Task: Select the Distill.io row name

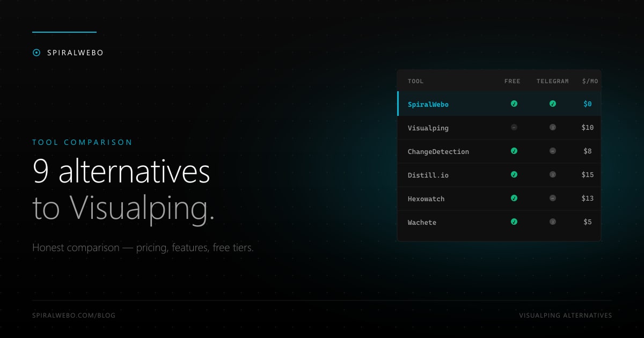Action: [428, 175]
